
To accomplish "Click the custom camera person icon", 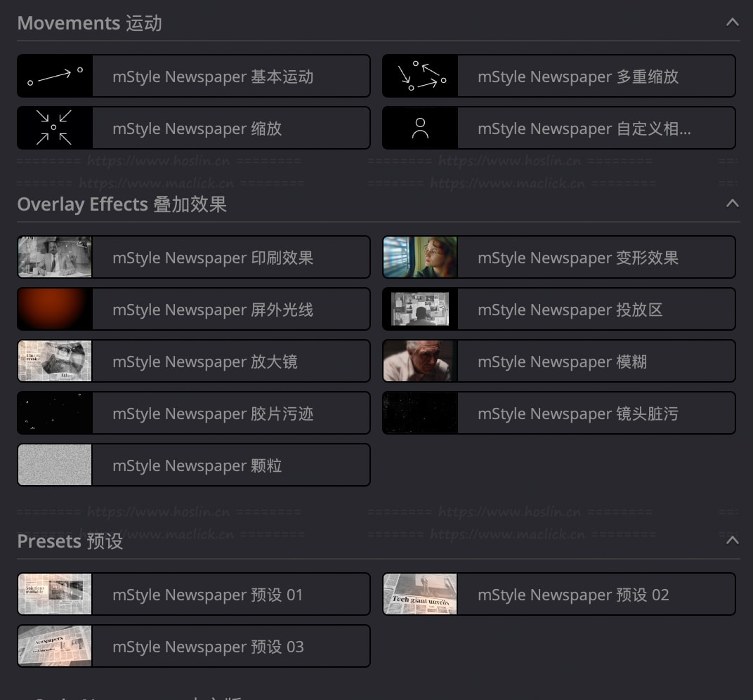I will (x=420, y=128).
